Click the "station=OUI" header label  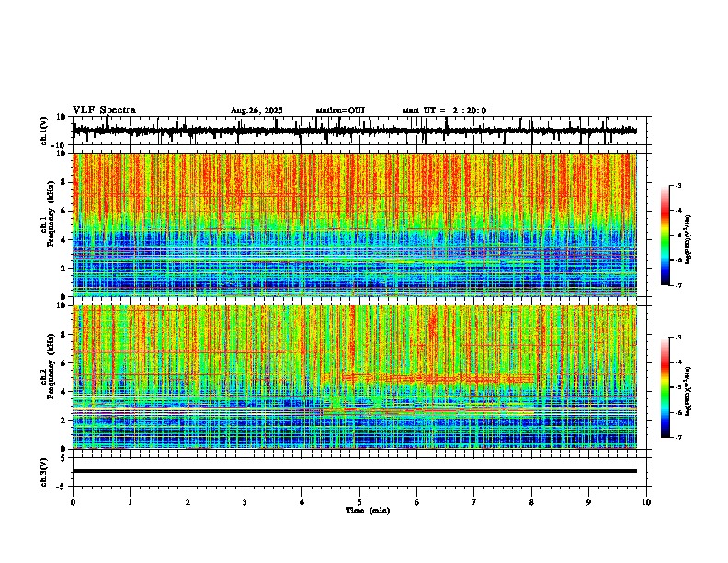point(340,110)
